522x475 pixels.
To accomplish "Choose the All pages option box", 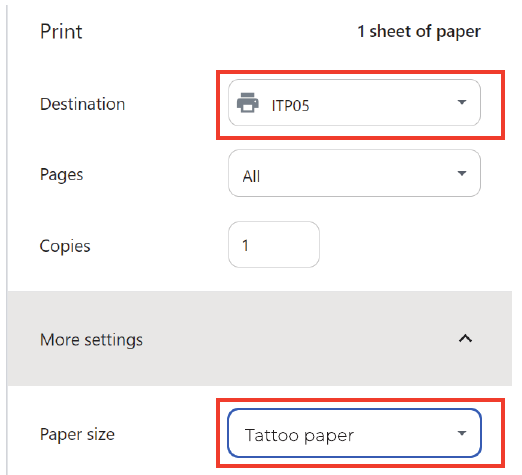I will click(354, 173).
